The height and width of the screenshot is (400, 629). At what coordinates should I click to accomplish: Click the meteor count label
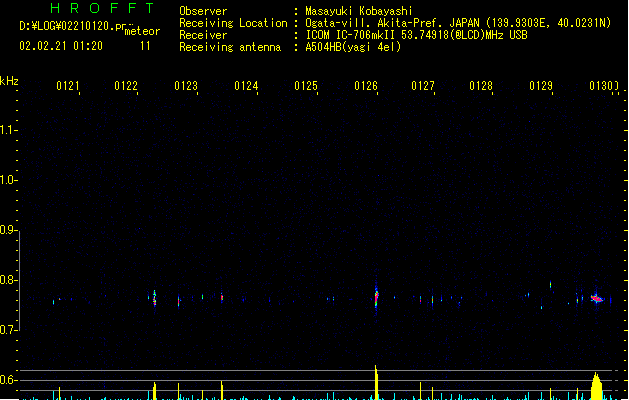(142, 31)
